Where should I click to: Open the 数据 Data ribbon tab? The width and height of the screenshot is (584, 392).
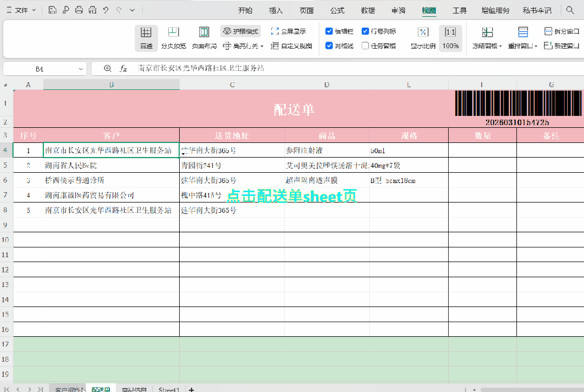pyautogui.click(x=368, y=10)
